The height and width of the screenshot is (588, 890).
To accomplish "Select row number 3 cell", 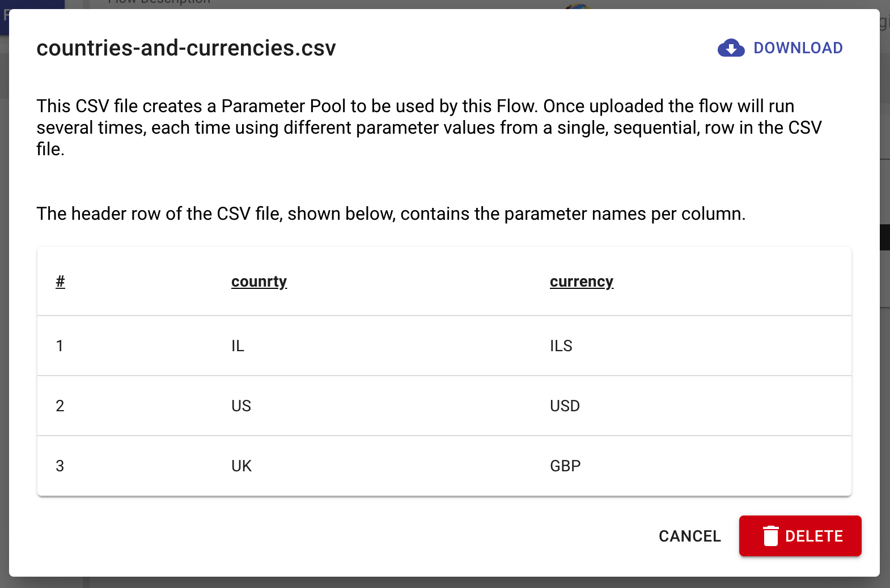I will 60,466.
